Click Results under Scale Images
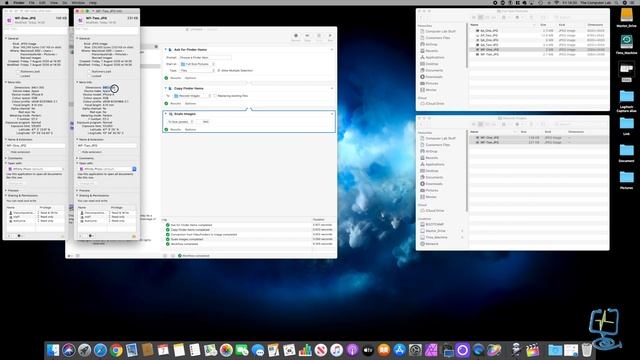 point(176,129)
